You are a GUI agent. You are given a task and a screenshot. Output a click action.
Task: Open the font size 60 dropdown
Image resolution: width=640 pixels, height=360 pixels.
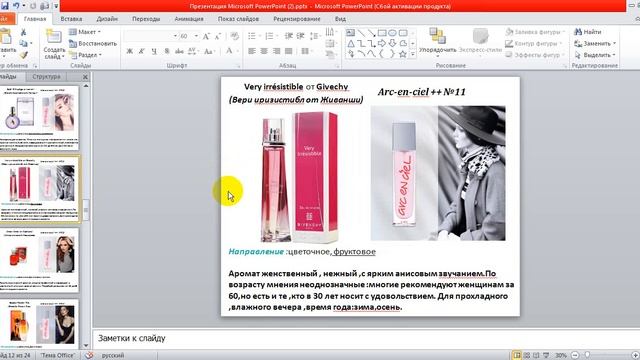[x=196, y=36]
